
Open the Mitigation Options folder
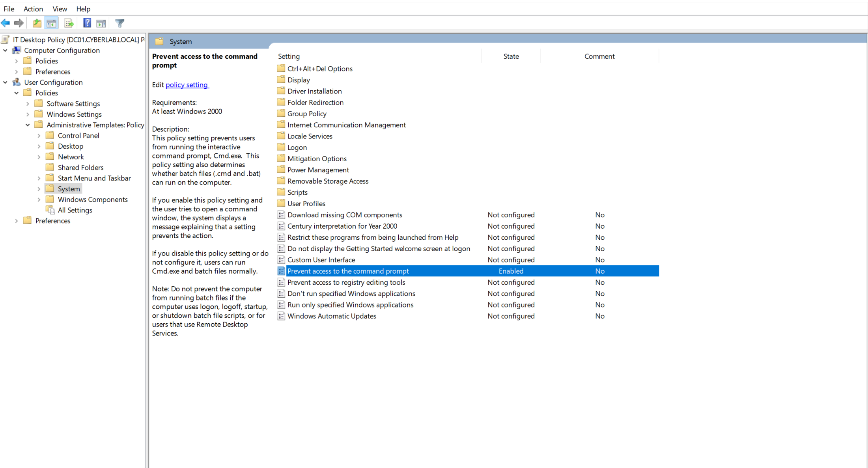pyautogui.click(x=317, y=158)
